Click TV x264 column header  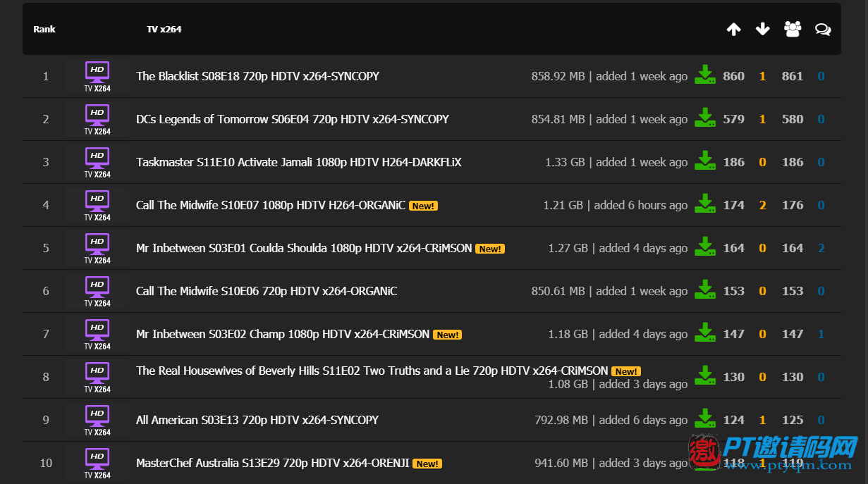click(164, 29)
